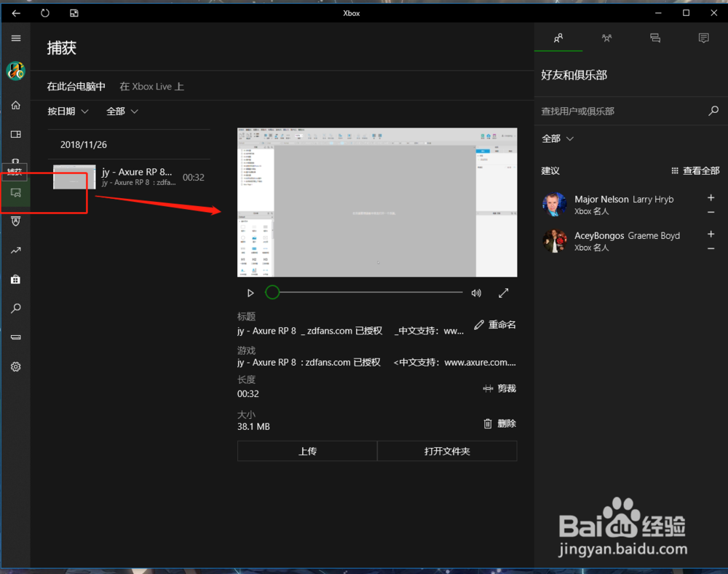This screenshot has width=728, height=574.
Task: Click the video preview image
Action: tap(377, 203)
